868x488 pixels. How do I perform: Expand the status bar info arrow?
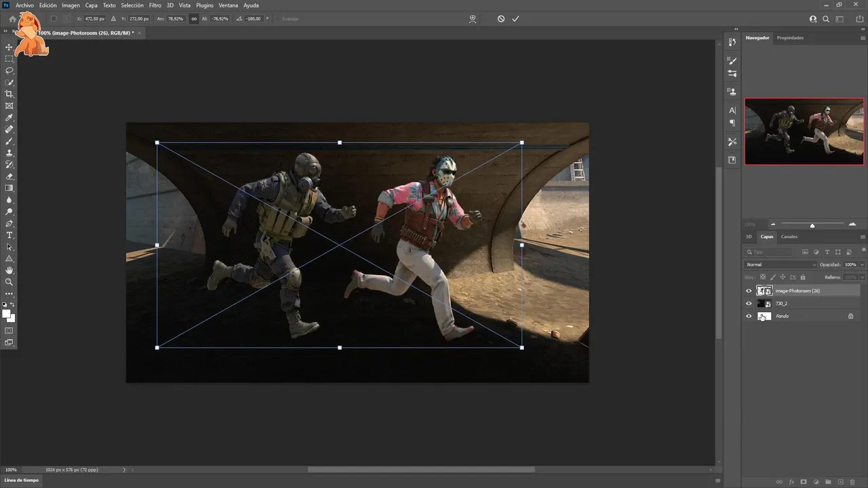pyautogui.click(x=124, y=470)
